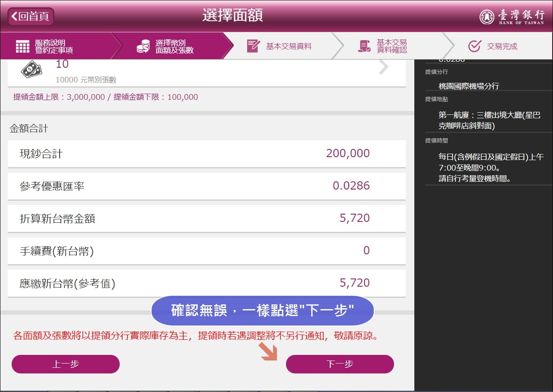Click the Bank of Taiwan logo

click(x=512, y=16)
